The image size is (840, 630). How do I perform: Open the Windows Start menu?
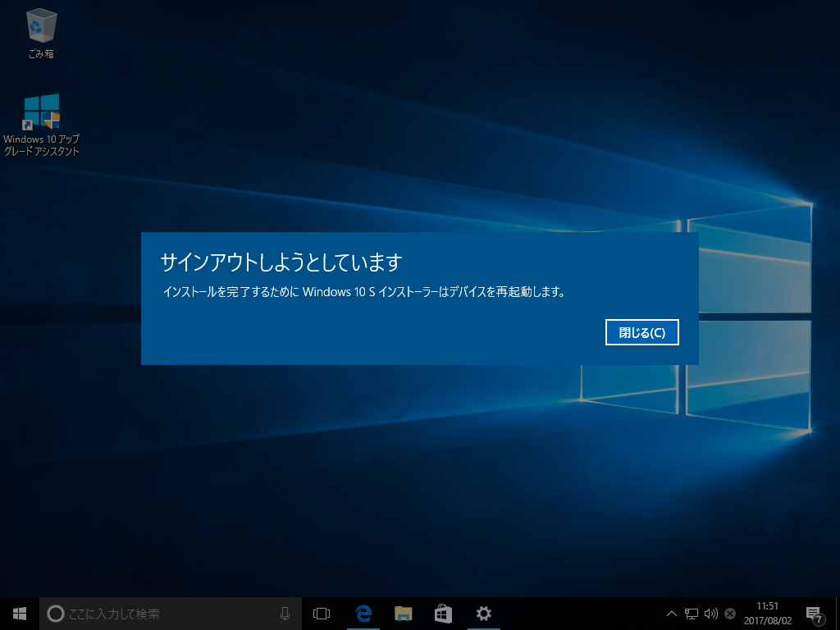(x=20, y=614)
